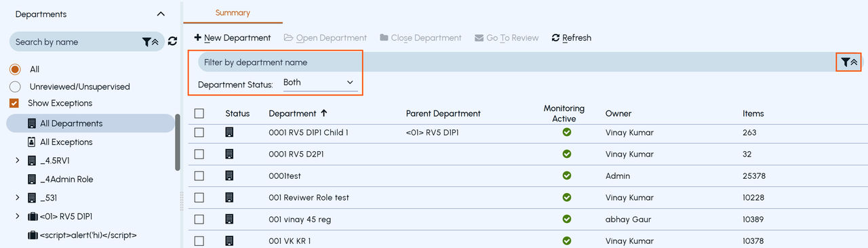Sort by Monitoring Active column header
This screenshot has height=248, width=868.
[564, 114]
